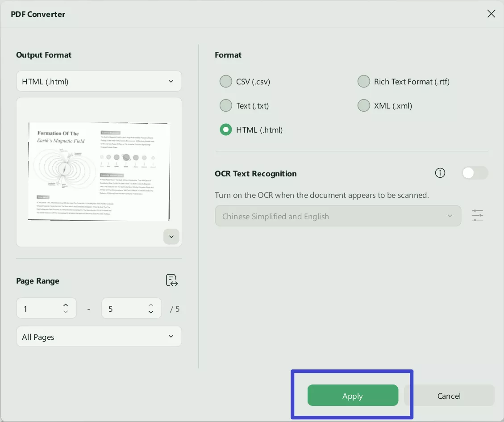
Task: Open the All Pages dropdown
Action: [x=99, y=337]
